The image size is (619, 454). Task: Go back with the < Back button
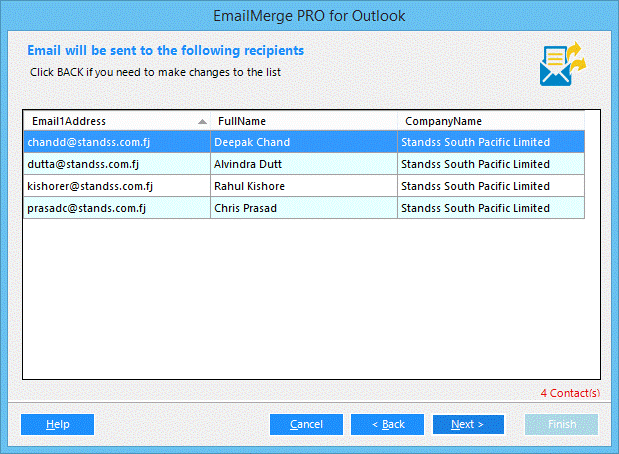[x=387, y=424]
